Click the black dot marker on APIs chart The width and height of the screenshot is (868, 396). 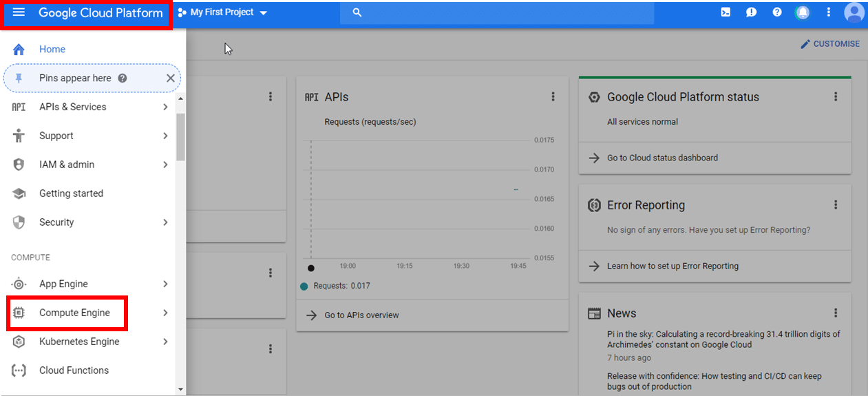[x=311, y=268]
